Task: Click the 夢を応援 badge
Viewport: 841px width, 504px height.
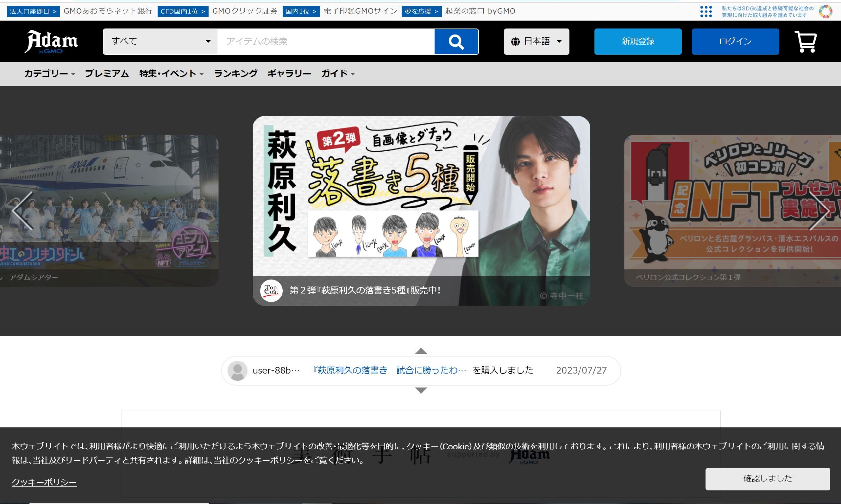Action: [421, 11]
